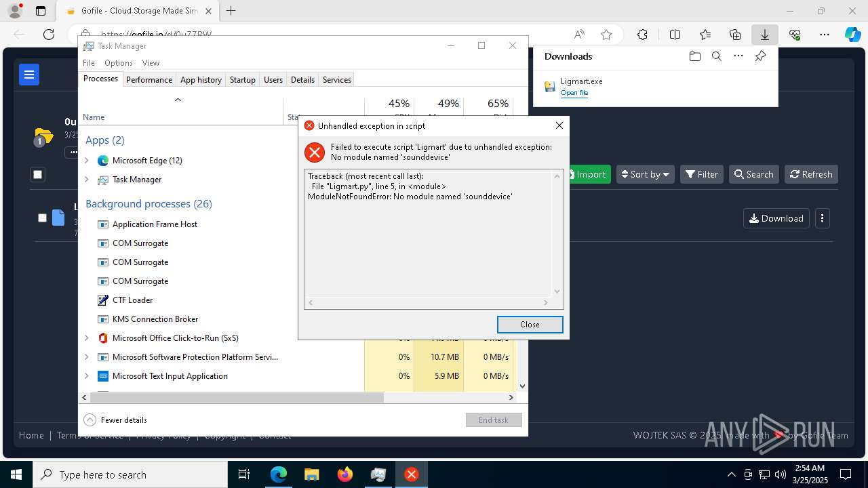This screenshot has height=488, width=868.
Task: Search downloads magnifier icon
Action: (716, 56)
